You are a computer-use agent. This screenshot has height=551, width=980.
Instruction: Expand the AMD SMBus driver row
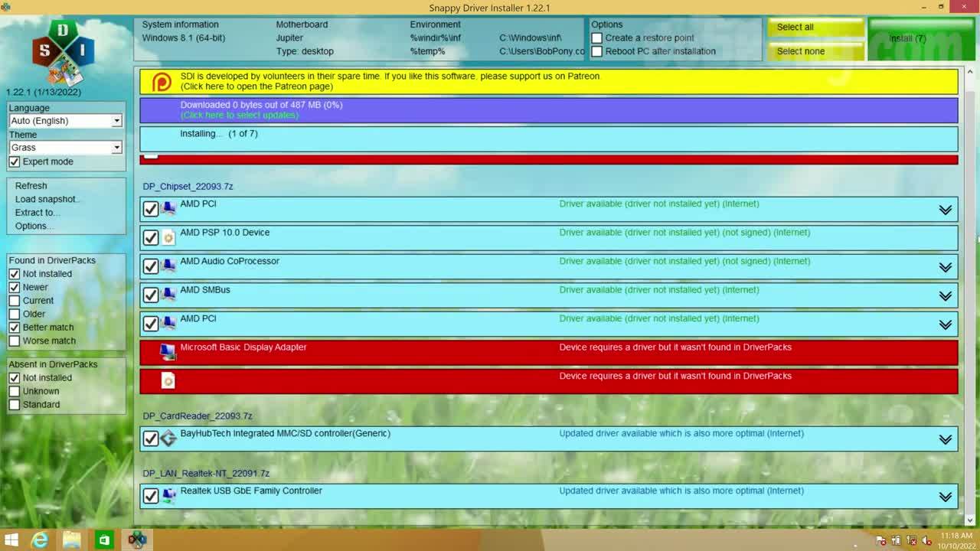[x=946, y=296]
